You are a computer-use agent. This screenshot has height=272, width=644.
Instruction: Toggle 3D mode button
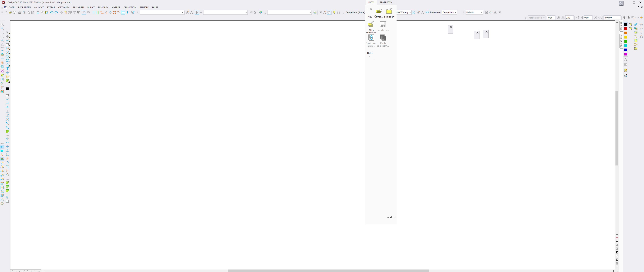[88, 13]
